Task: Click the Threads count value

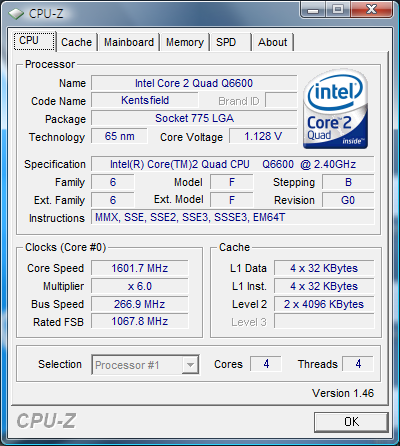Action: (358, 364)
